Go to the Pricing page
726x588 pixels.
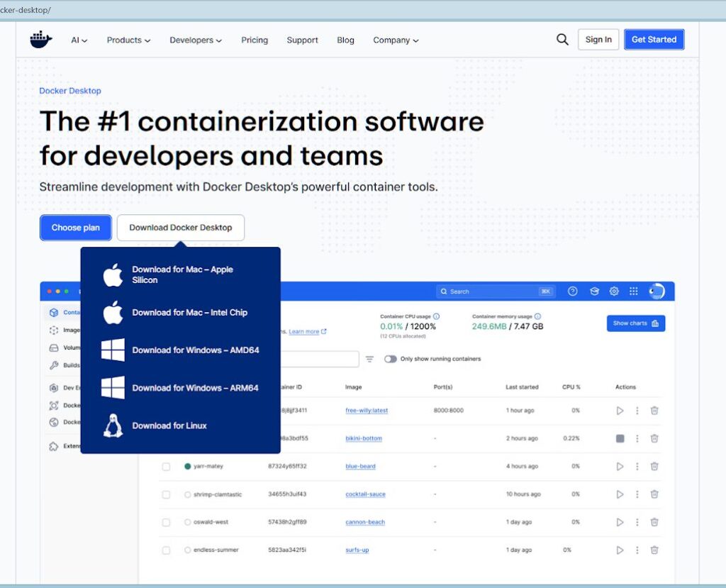pos(255,40)
